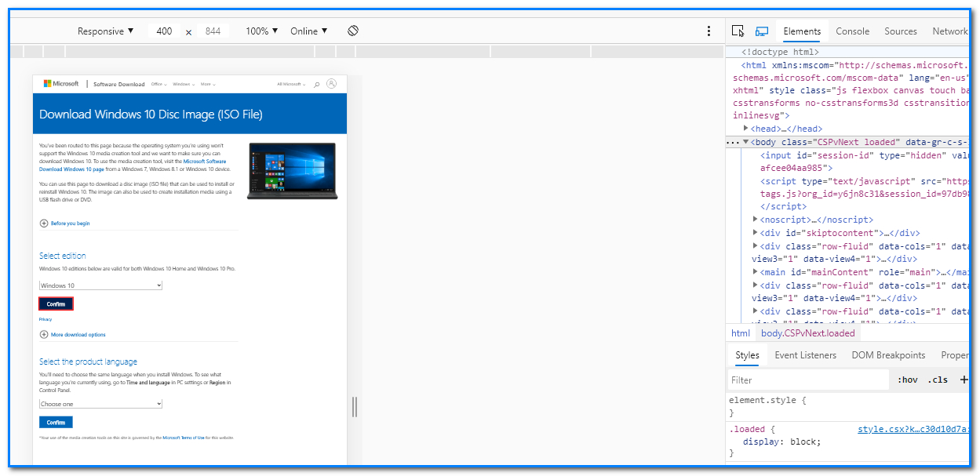This screenshot has height=476, width=980.
Task: Click the viewport width field showing 400
Action: [x=164, y=31]
